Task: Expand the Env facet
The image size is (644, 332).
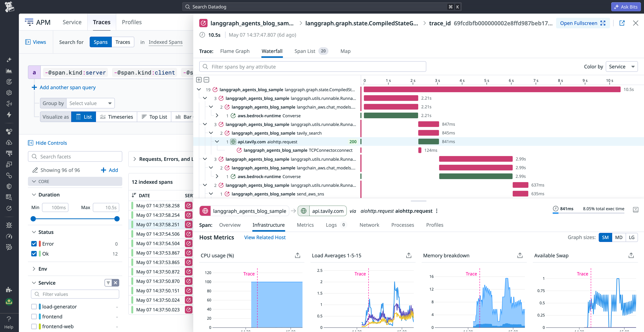Action: click(x=34, y=269)
